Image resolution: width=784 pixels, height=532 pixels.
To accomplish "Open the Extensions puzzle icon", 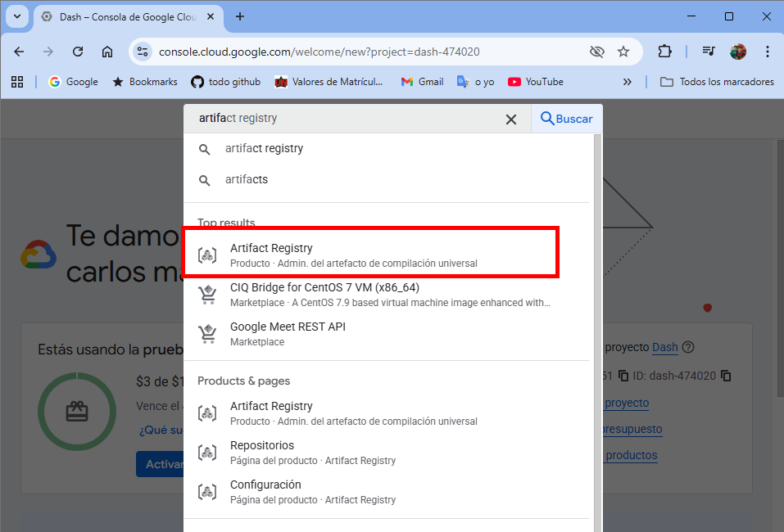I will [x=664, y=52].
